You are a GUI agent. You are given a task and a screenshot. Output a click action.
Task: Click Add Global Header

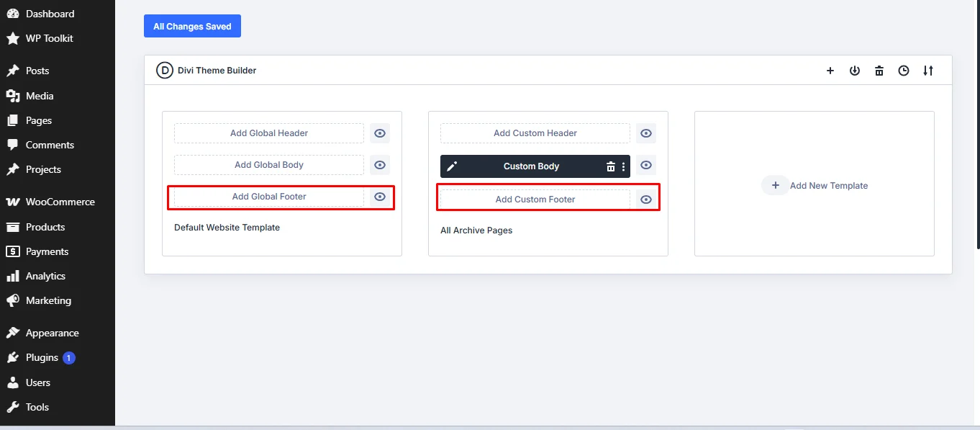(x=269, y=133)
